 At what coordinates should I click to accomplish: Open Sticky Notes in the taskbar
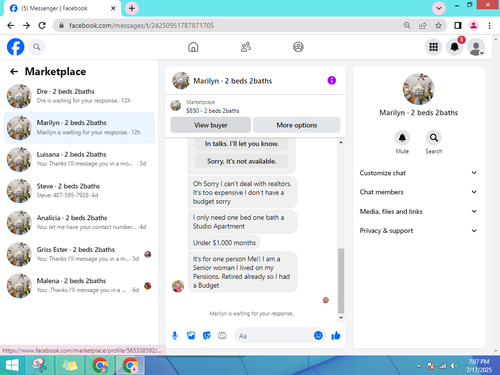(70, 365)
